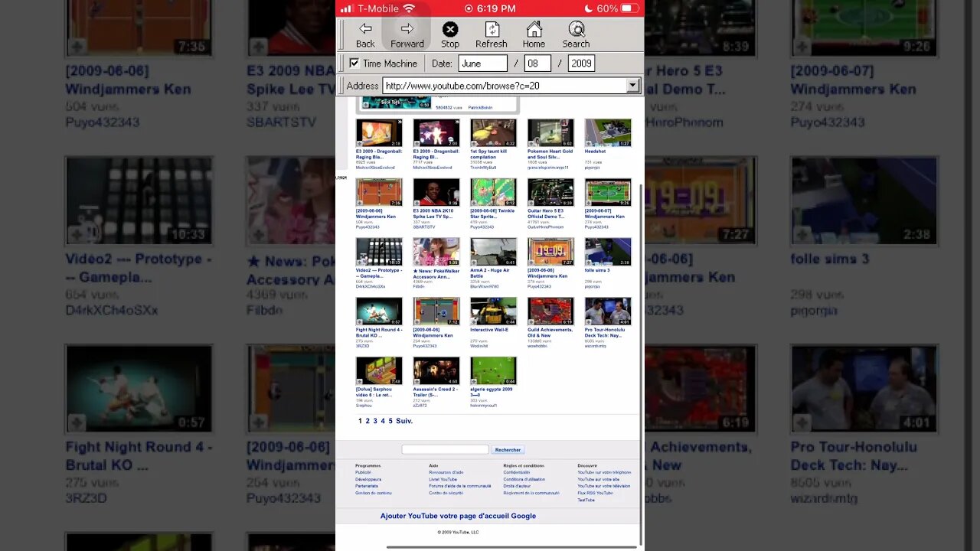Open Fight Night Round 4 title link

(x=379, y=333)
